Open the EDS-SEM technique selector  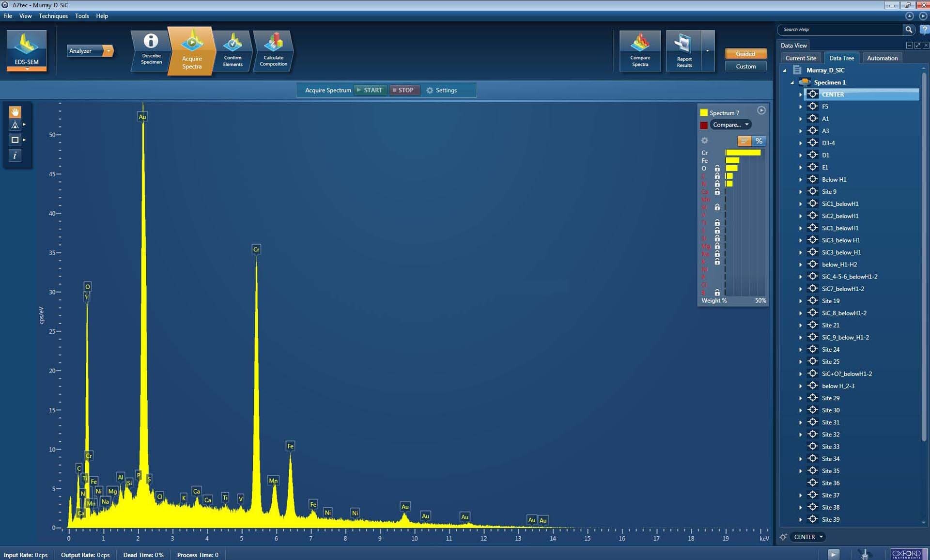tap(27, 50)
